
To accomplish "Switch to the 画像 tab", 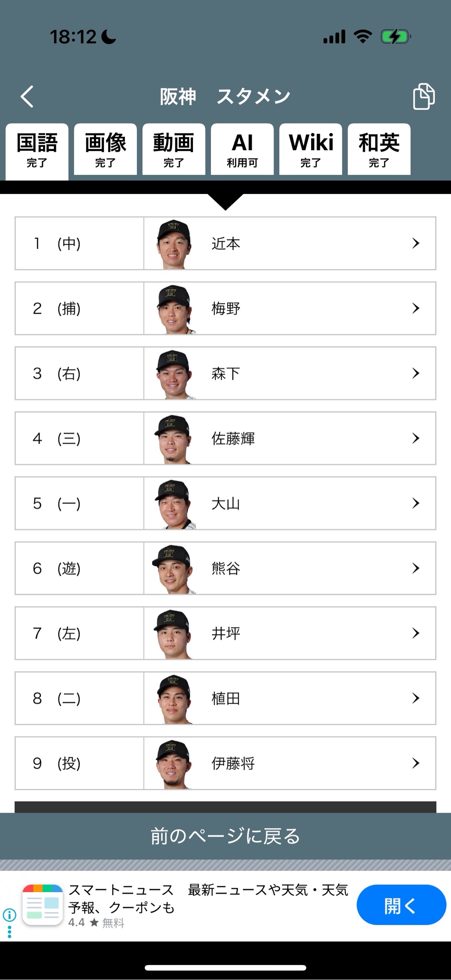I will 105,149.
